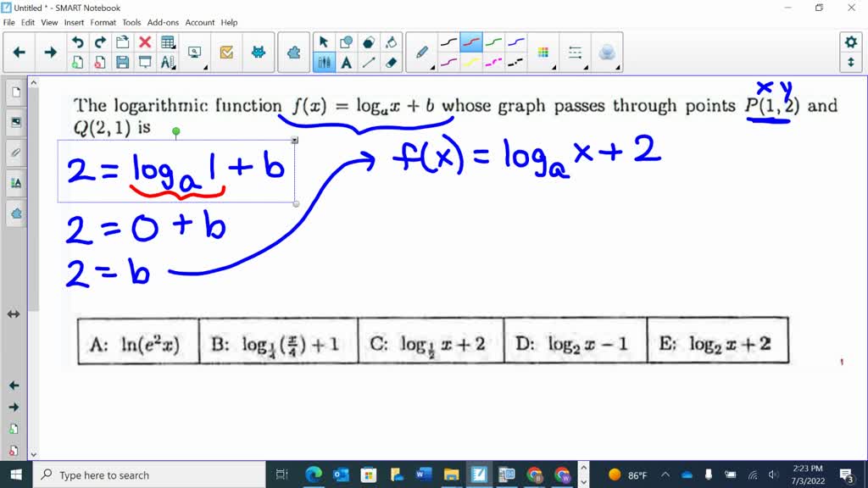Viewport: 868px width, 488px height.
Task: Select the Fill tool
Action: [390, 41]
